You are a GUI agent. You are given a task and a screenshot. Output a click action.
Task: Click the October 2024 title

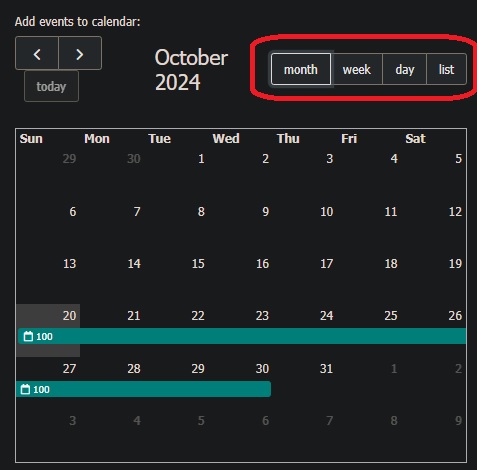[x=191, y=69]
